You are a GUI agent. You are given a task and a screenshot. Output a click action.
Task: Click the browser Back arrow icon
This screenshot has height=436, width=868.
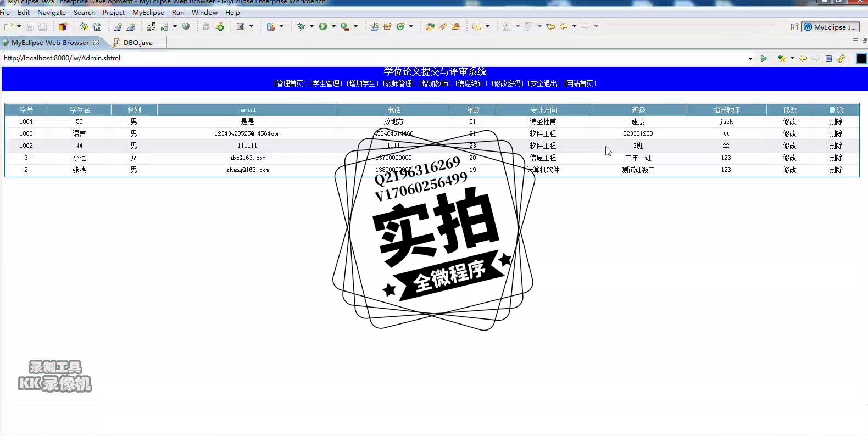point(803,58)
